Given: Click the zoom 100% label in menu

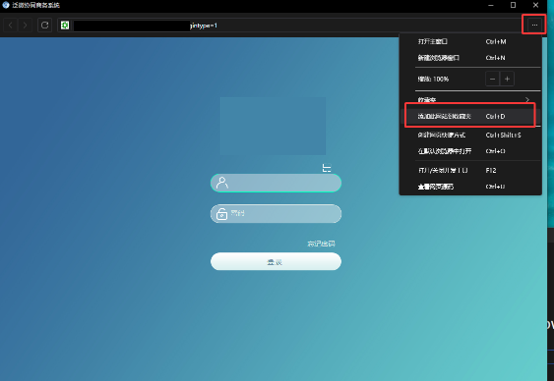Looking at the screenshot, I should click(433, 79).
